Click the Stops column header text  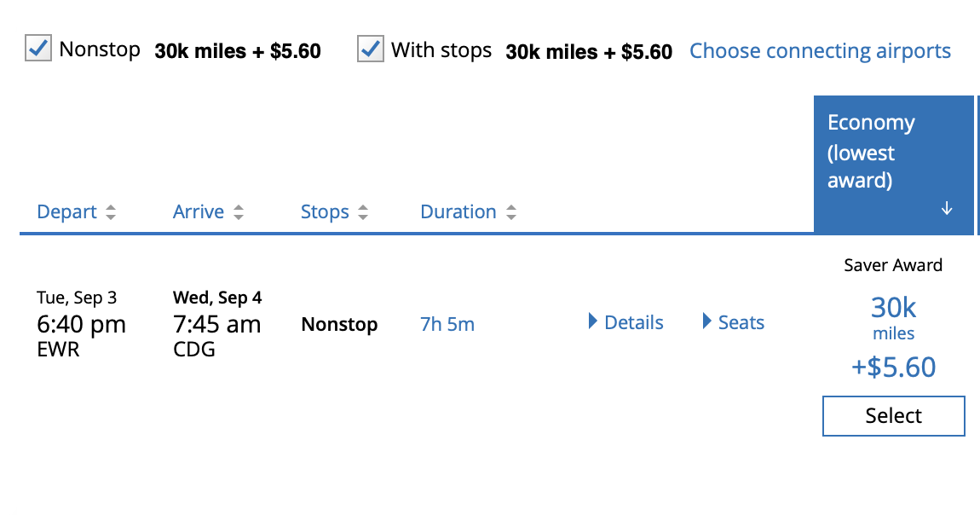[325, 212]
